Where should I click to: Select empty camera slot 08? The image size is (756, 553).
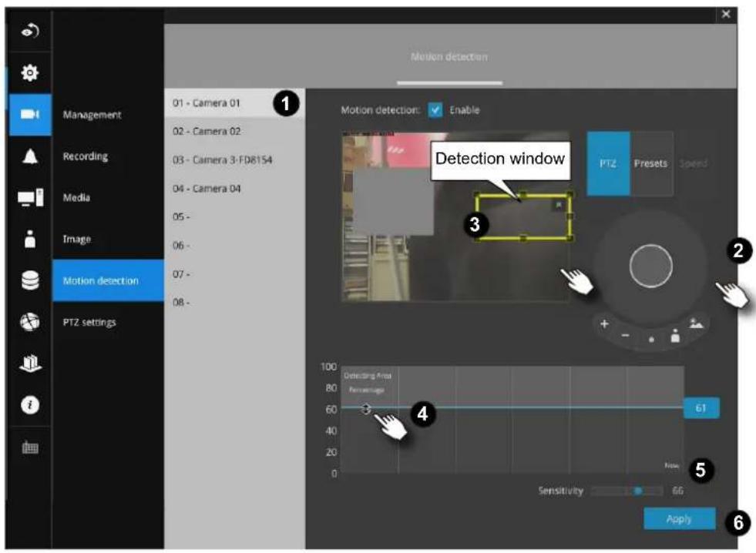pyautogui.click(x=234, y=303)
